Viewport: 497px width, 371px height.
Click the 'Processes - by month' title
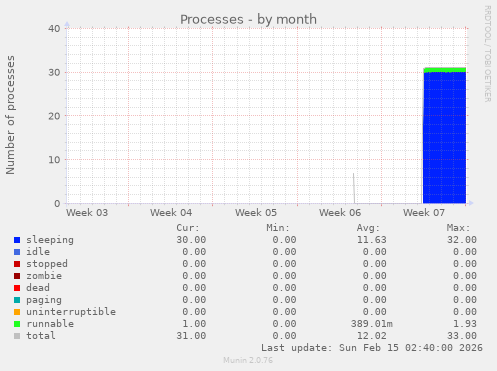click(248, 19)
